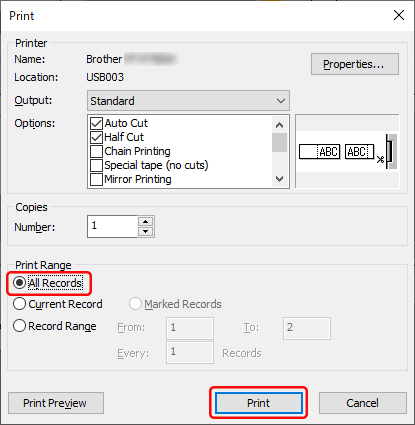Open Print Preview

[56, 403]
